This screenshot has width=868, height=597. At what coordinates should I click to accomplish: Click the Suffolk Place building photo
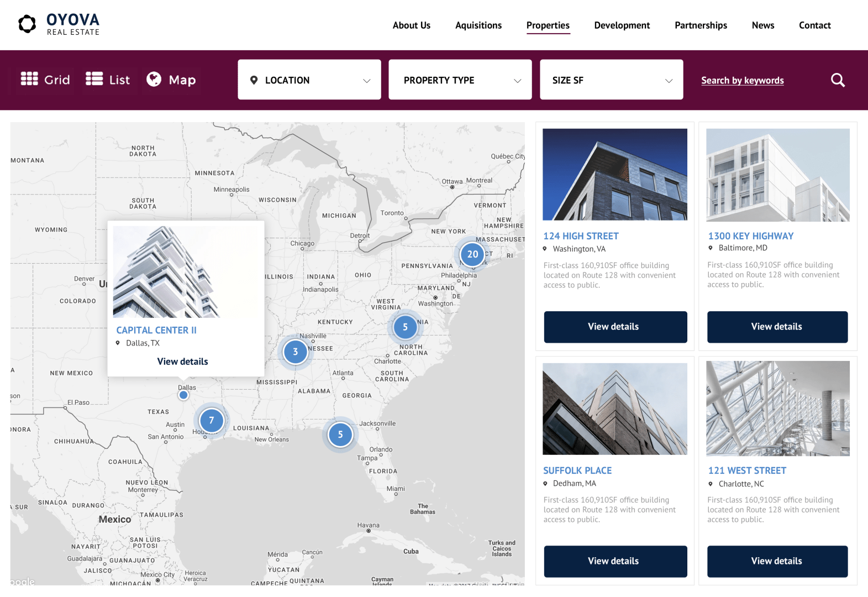(615, 409)
